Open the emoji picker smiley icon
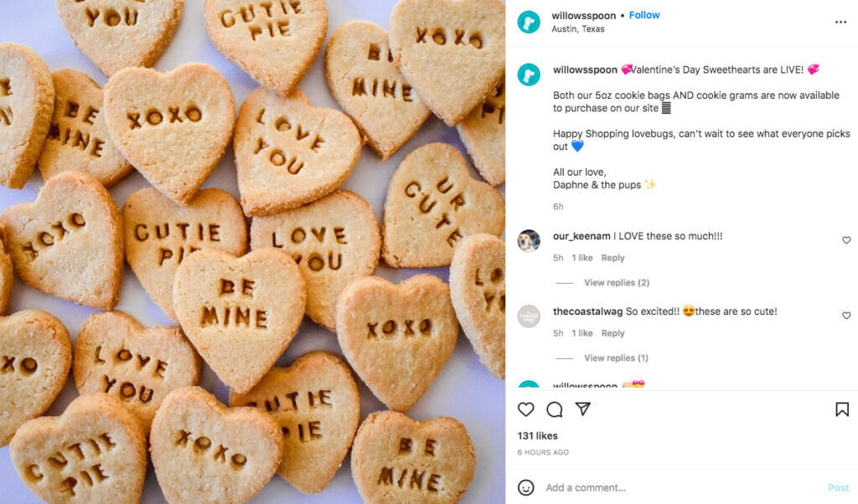Screen dimensions: 858x504 point(526,486)
